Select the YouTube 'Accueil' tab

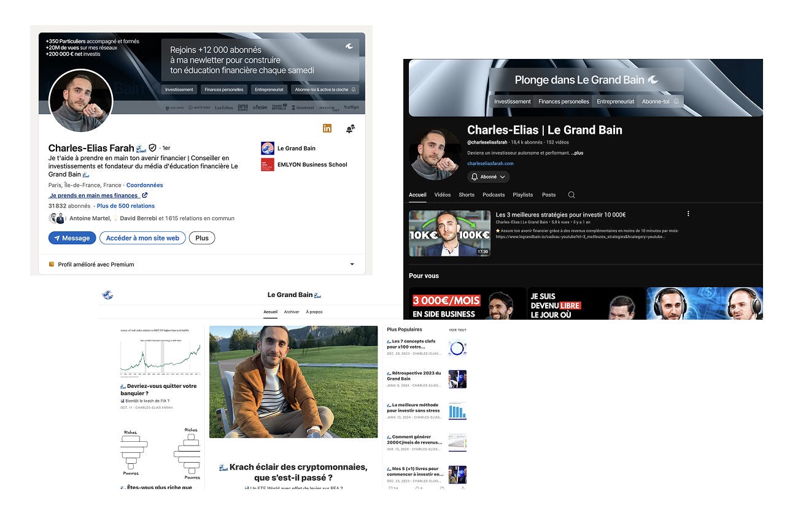pyautogui.click(x=417, y=195)
